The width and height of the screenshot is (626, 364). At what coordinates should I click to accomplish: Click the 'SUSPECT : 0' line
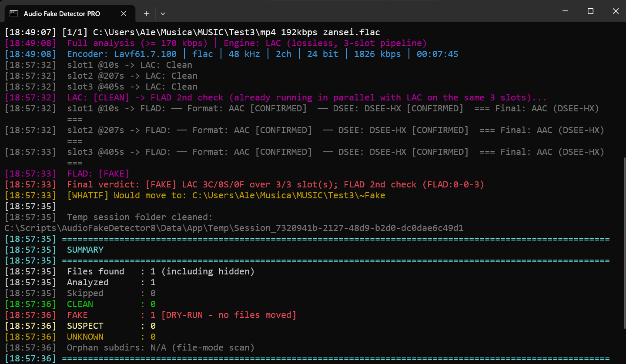click(80, 326)
